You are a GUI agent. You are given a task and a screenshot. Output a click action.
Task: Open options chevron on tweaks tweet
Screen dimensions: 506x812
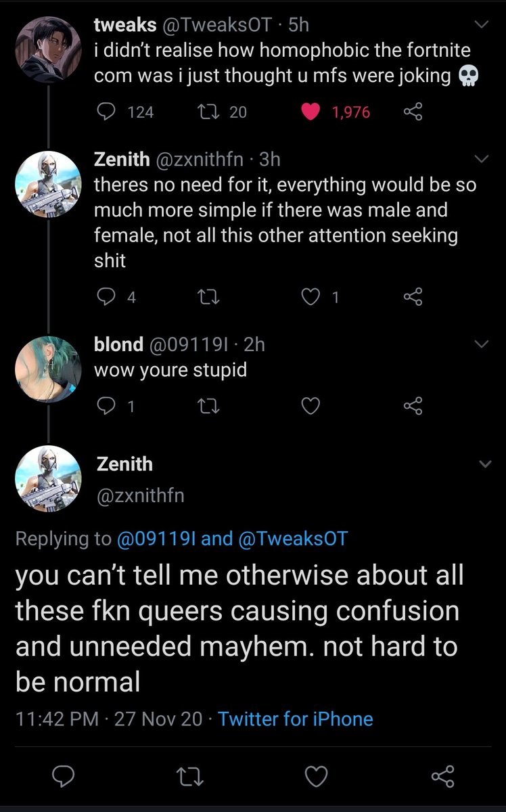tap(482, 26)
